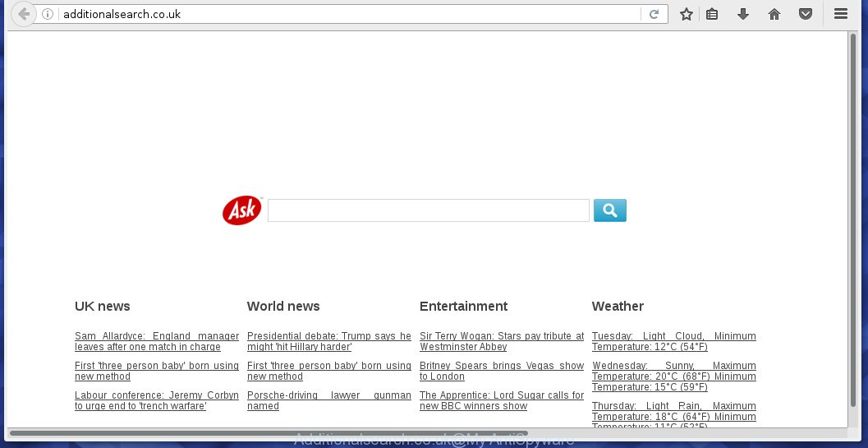The width and height of the screenshot is (868, 448).
Task: Open Wednesday Sunny weather link
Action: click(x=673, y=376)
